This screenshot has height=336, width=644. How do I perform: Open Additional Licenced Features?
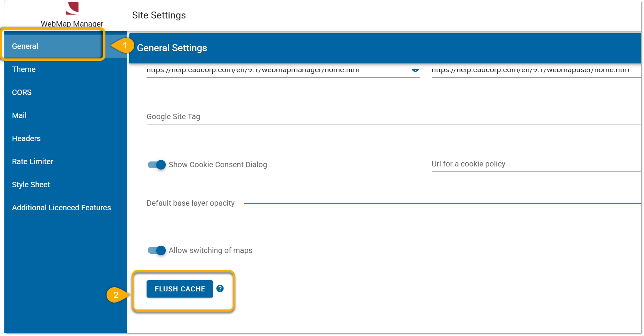[66, 208]
